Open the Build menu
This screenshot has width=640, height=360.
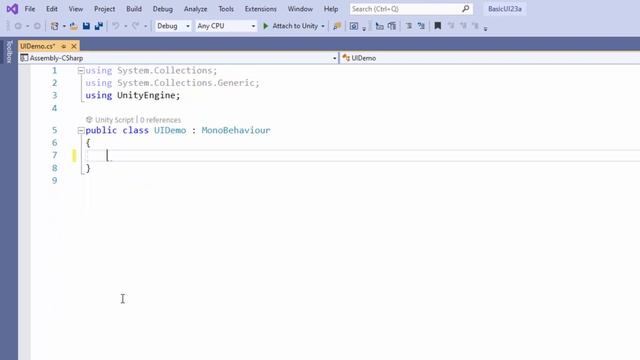(x=134, y=9)
